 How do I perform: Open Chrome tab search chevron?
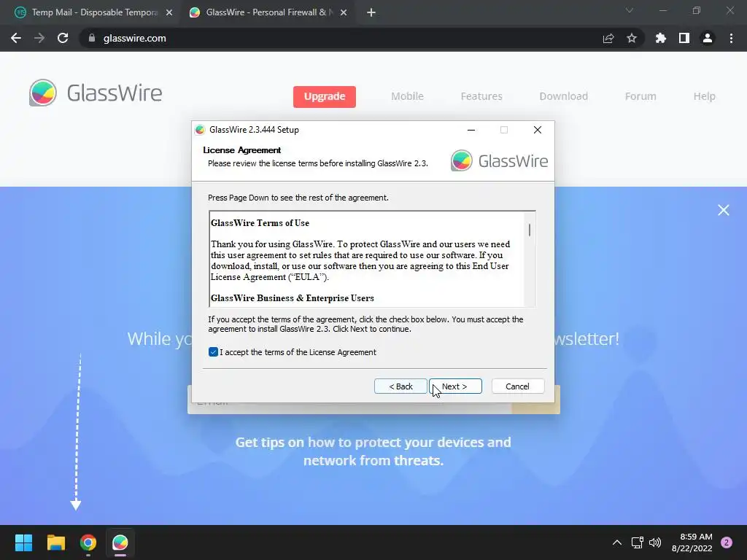[630, 10]
